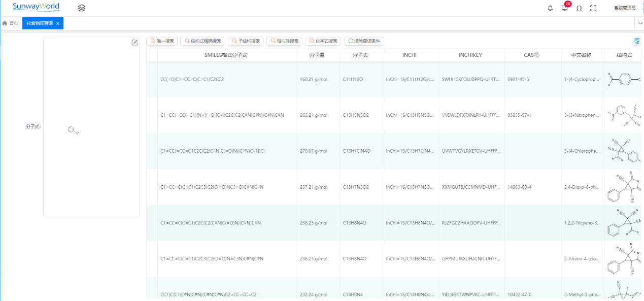Open the monitor messages icon with badge 20
644x301 pixels.
coord(564,8)
